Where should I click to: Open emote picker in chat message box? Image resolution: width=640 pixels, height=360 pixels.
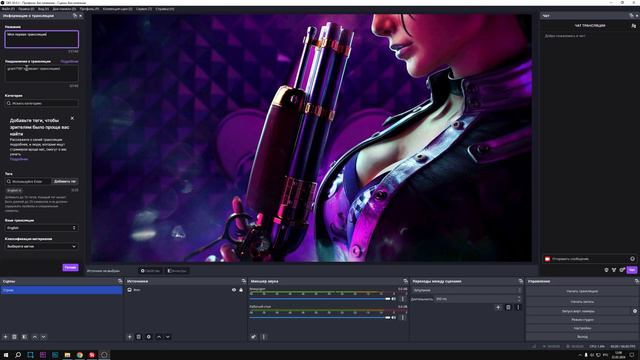[632, 259]
